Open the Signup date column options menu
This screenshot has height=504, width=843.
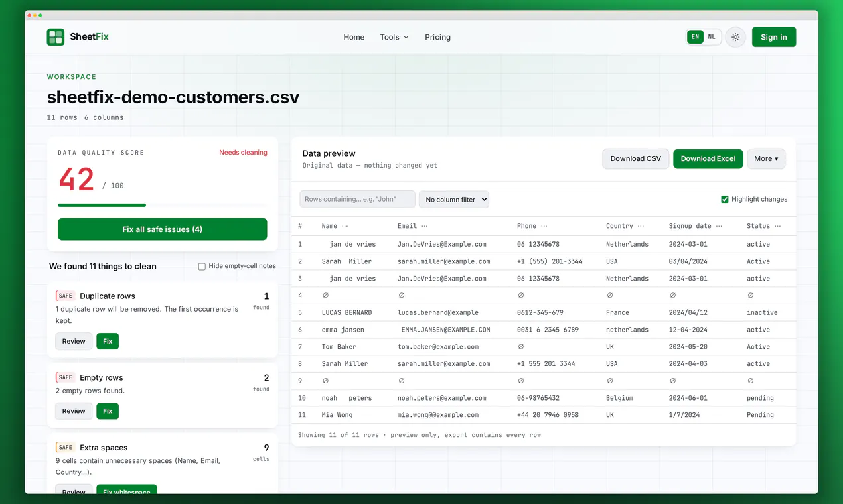click(x=719, y=226)
